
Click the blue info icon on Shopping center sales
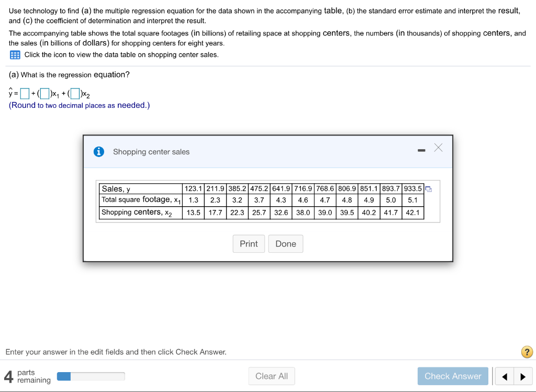[x=98, y=151]
